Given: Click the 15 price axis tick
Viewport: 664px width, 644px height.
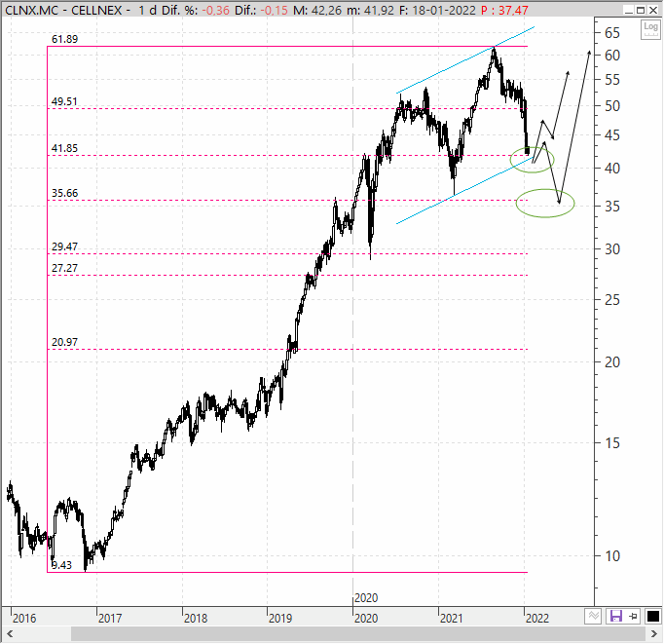Looking at the screenshot, I should tap(612, 443).
